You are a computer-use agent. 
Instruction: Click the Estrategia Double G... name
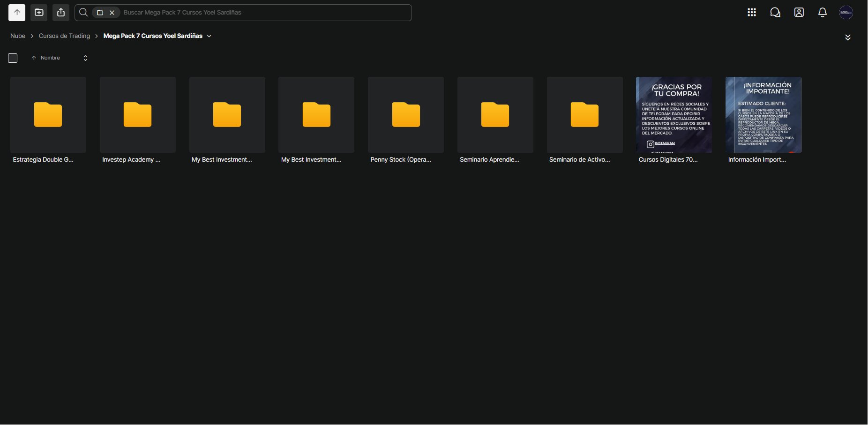[x=43, y=160]
